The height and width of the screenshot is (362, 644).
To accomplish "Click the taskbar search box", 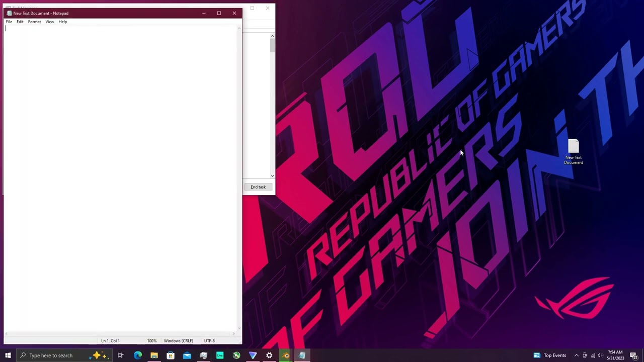I will tap(64, 355).
